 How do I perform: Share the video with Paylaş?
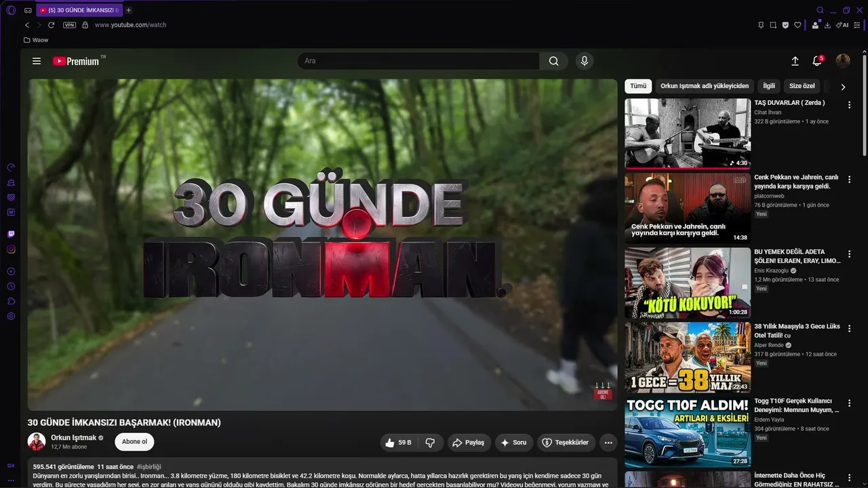coord(469,443)
